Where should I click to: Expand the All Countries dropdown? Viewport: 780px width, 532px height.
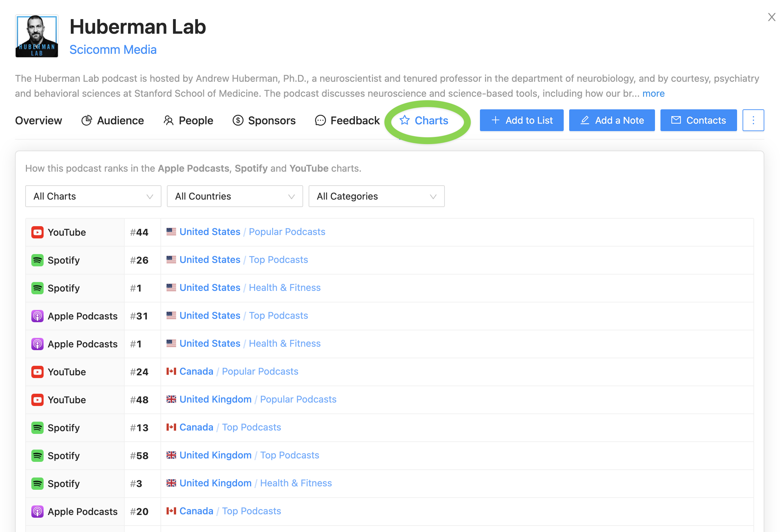pos(235,196)
